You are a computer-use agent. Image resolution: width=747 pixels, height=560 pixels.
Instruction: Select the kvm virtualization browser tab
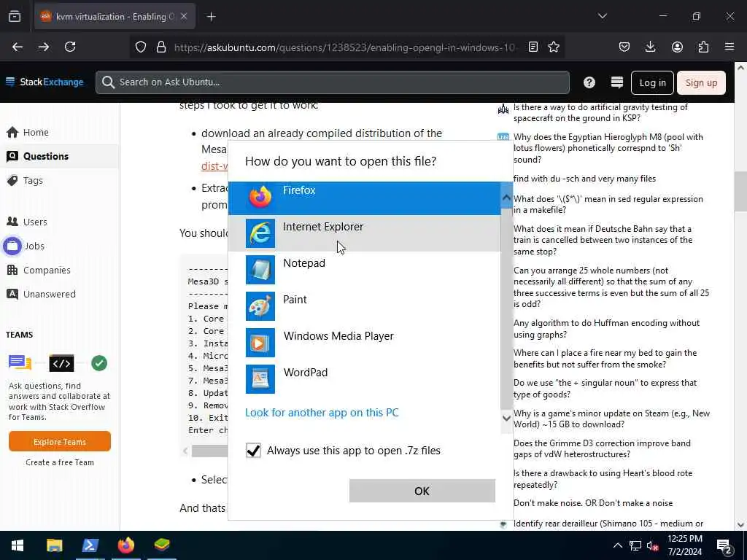pos(115,16)
